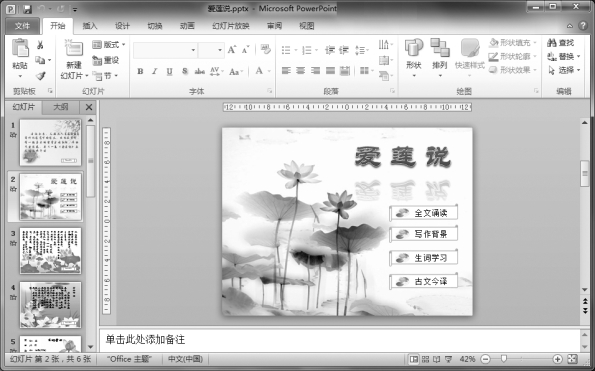Open the Arrange (排列) menu
The width and height of the screenshot is (595, 371).
tap(439, 57)
